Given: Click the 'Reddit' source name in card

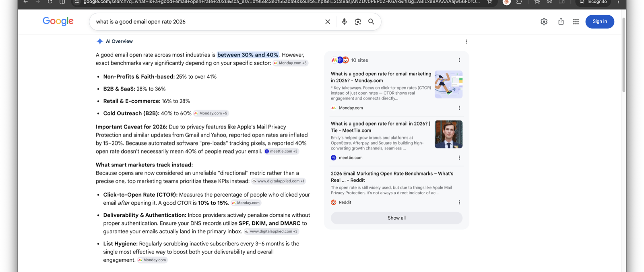Looking at the screenshot, I should click(345, 203).
